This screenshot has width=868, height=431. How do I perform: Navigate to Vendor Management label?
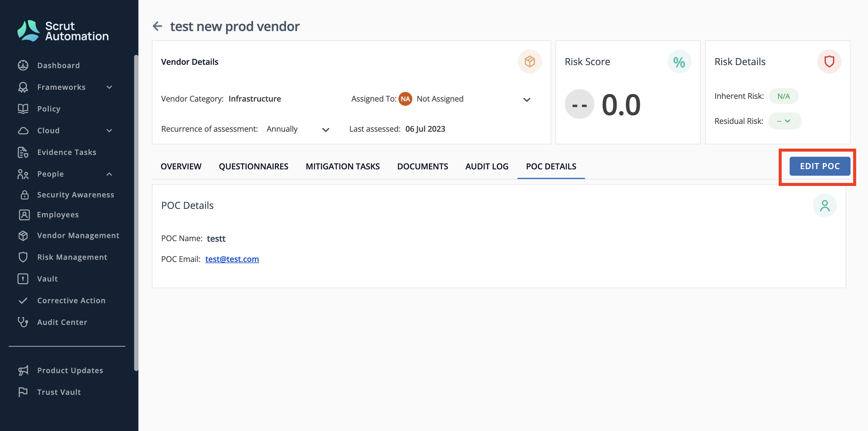[78, 236]
